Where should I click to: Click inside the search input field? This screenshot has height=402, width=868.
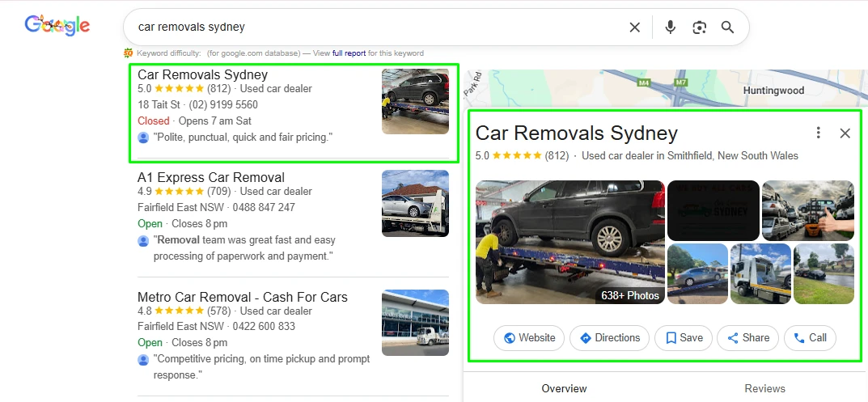364,28
